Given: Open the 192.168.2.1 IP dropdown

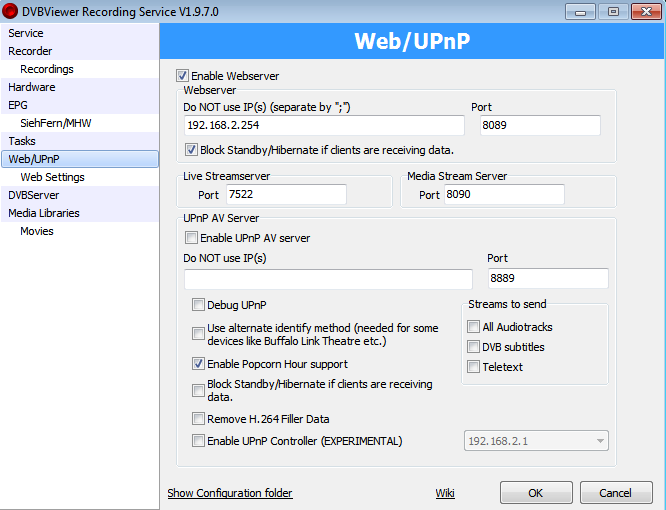Looking at the screenshot, I should click(x=536, y=441).
